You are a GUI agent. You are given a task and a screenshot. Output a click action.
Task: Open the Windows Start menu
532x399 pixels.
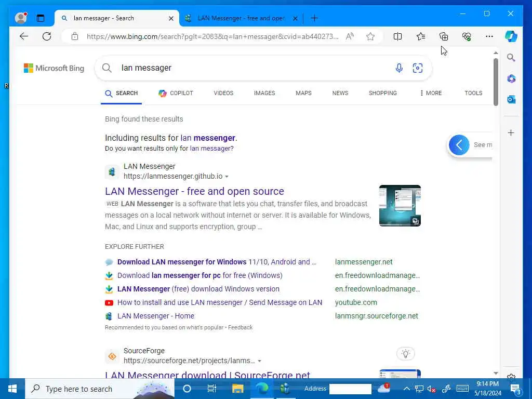point(12,389)
